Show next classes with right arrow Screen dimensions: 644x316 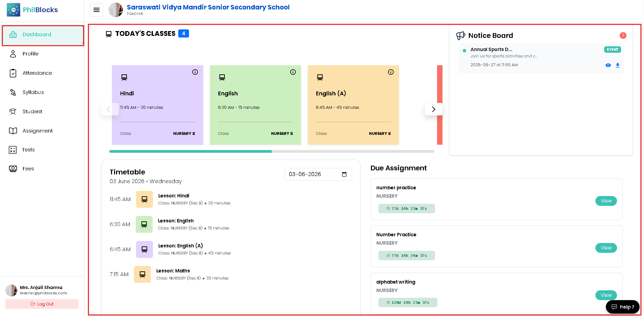tap(434, 109)
